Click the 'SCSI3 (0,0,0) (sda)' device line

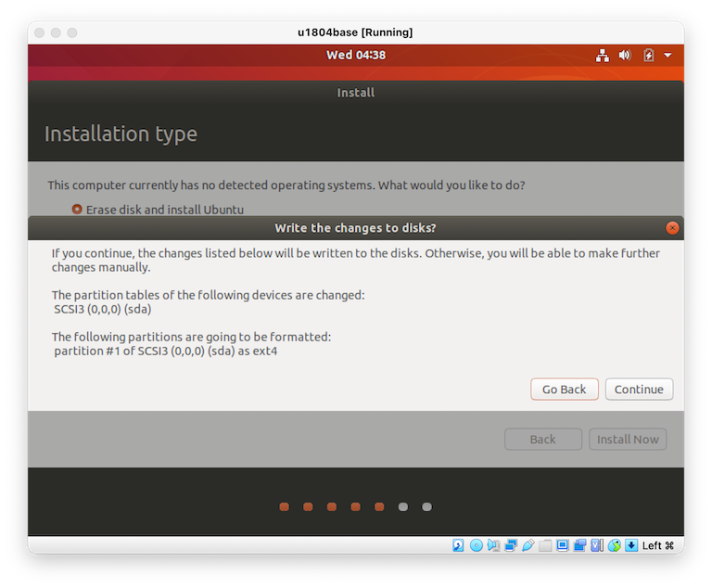click(x=103, y=309)
